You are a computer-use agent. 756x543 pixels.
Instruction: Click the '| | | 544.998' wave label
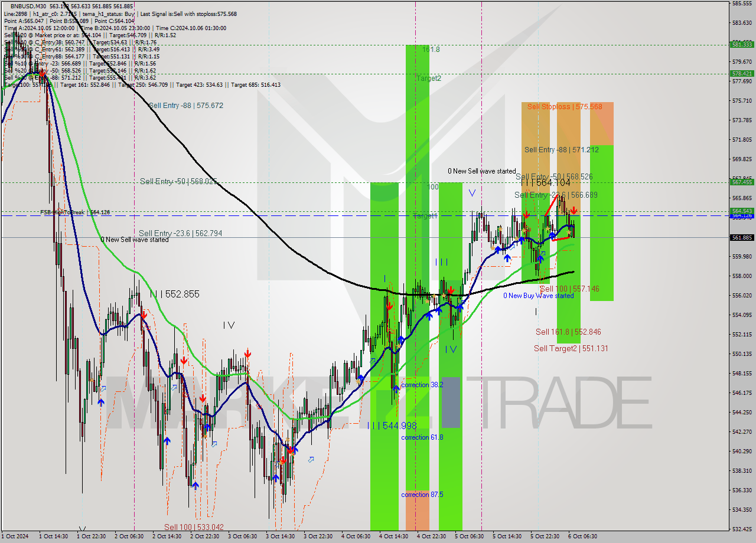392,426
